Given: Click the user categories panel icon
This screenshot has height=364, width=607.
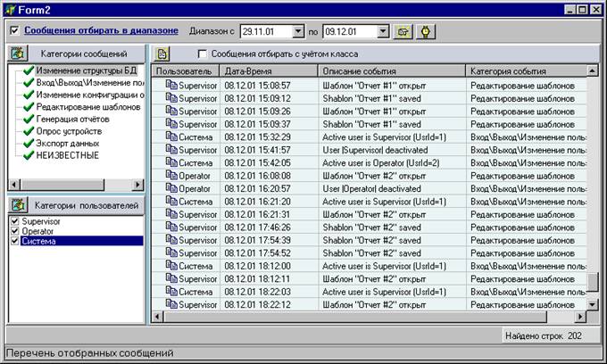Looking at the screenshot, I should [x=18, y=205].
